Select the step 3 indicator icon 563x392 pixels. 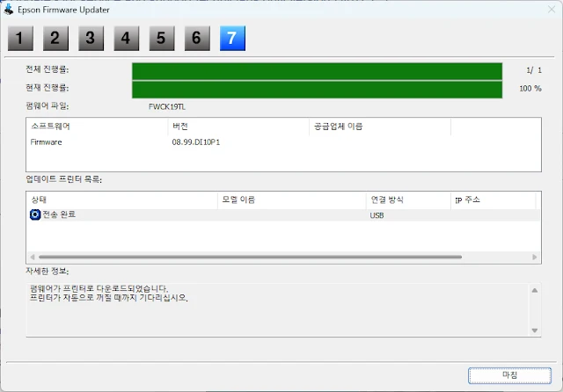coord(90,38)
